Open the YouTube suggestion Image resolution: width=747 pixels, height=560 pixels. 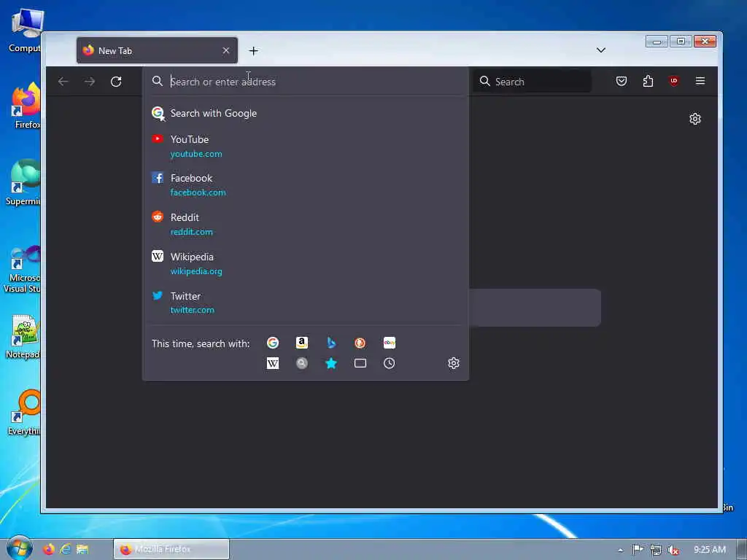click(x=306, y=146)
